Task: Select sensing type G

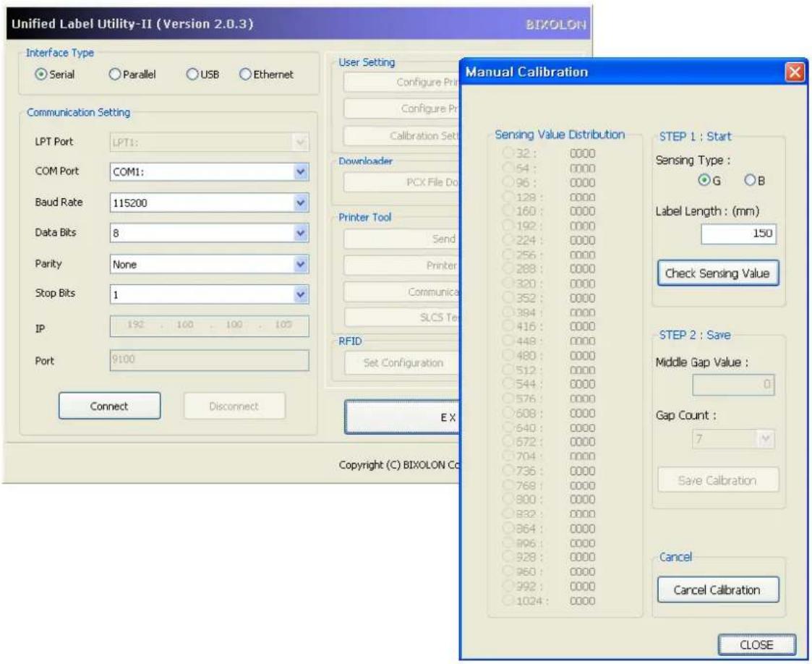Action: (704, 180)
